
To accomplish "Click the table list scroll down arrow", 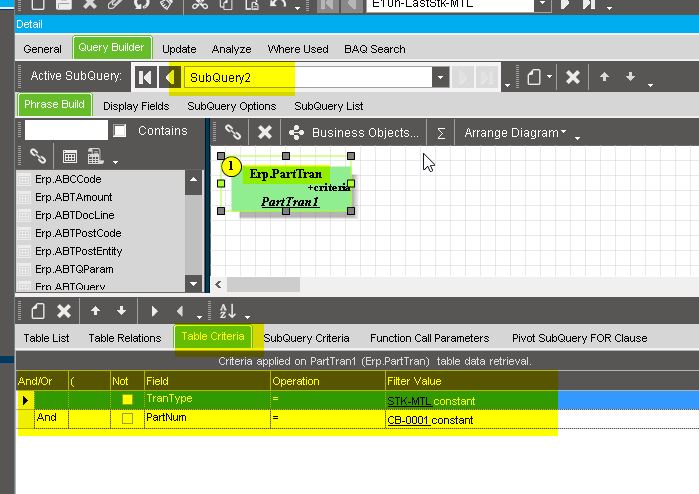I will click(x=193, y=284).
